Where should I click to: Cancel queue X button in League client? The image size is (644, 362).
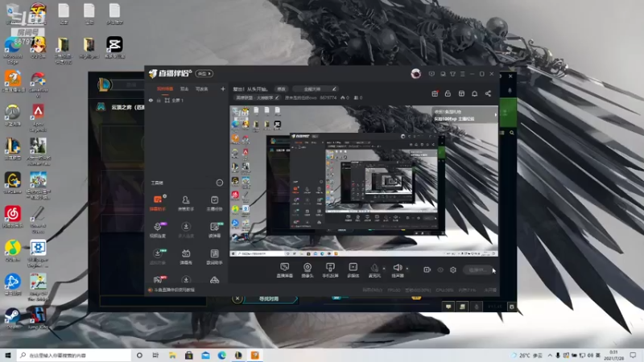pyautogui.click(x=237, y=298)
